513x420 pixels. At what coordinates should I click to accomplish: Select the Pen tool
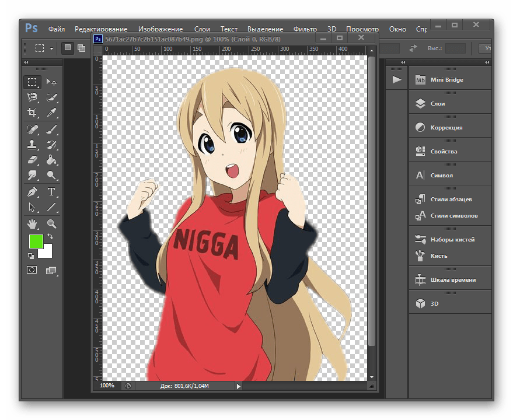click(x=32, y=192)
